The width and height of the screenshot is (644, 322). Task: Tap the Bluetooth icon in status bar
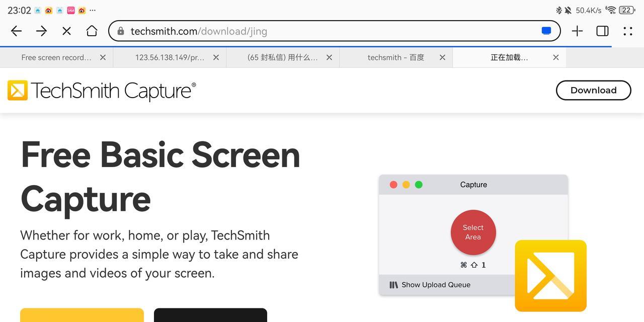point(558,10)
